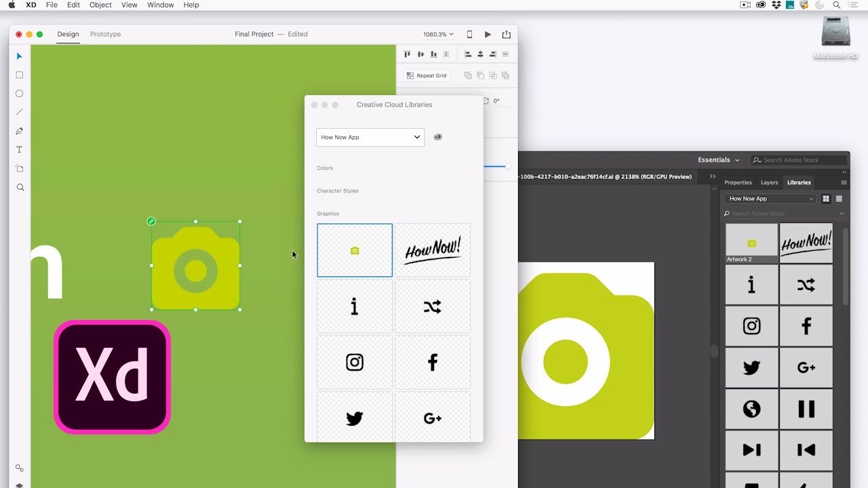
Task: Open the Object menu
Action: [100, 5]
